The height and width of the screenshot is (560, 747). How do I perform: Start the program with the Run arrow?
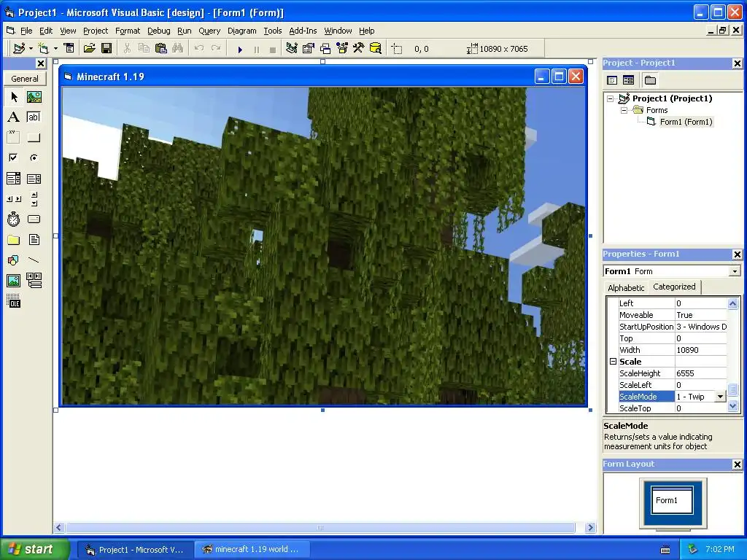(240, 49)
